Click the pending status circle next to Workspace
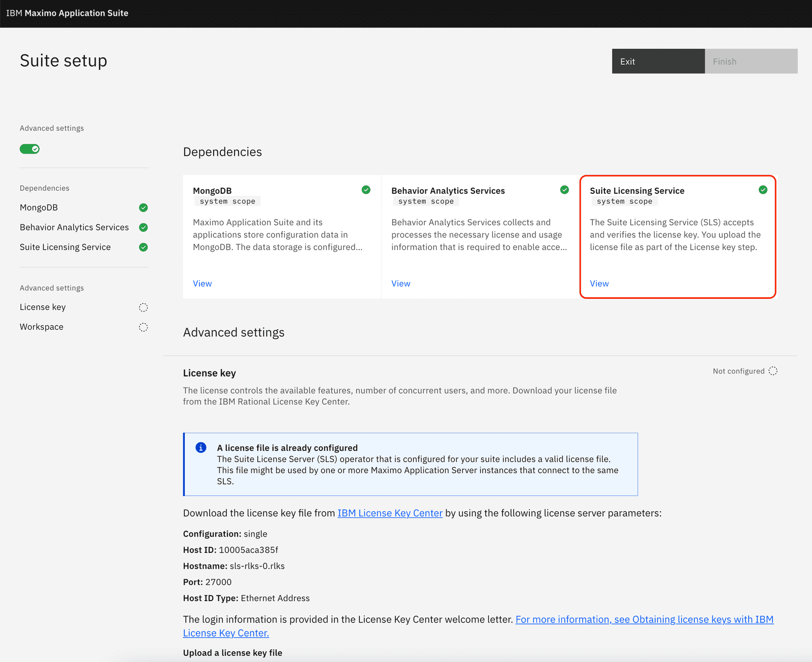This screenshot has height=662, width=812. 143,327
